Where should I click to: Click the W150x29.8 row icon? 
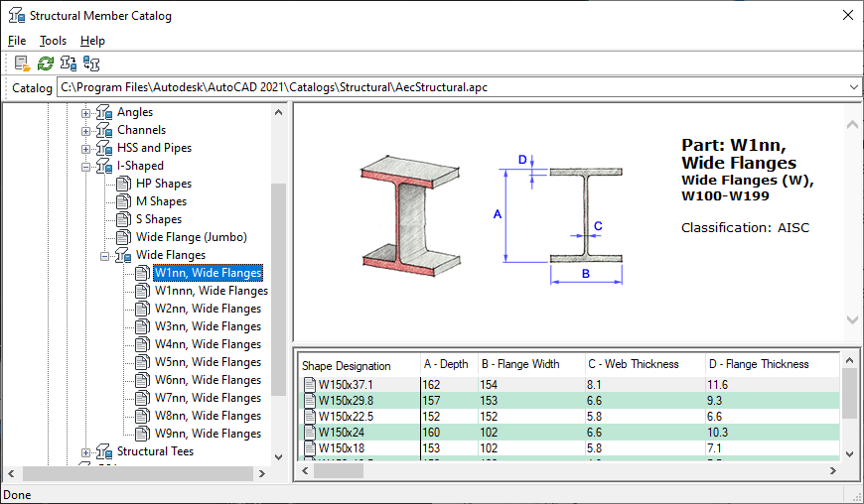tap(310, 401)
